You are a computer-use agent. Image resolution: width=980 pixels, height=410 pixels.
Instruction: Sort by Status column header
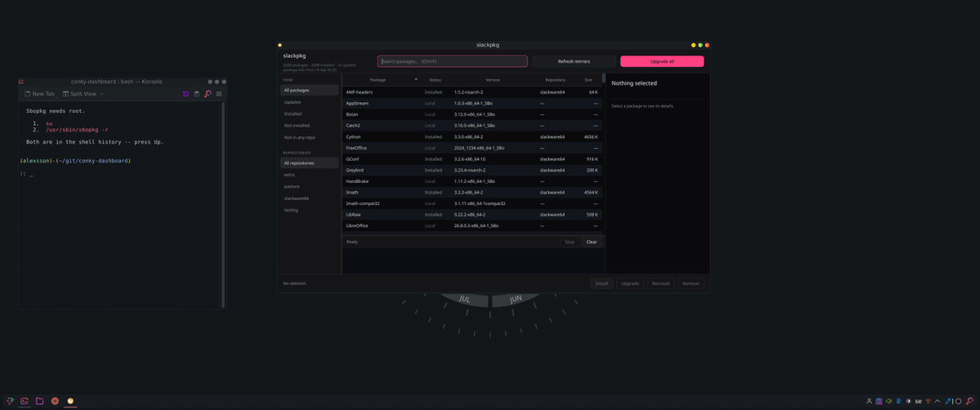tap(435, 80)
